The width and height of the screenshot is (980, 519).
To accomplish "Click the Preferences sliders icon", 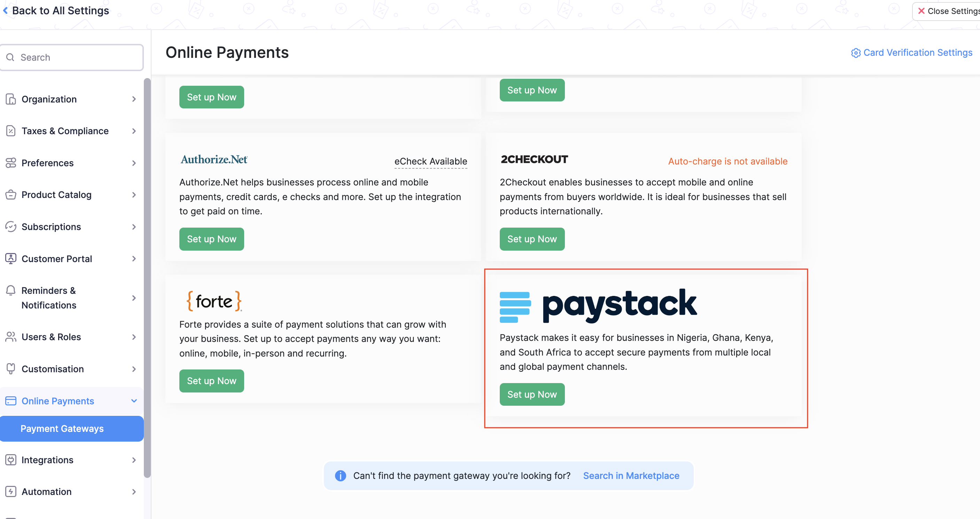I will (x=11, y=163).
